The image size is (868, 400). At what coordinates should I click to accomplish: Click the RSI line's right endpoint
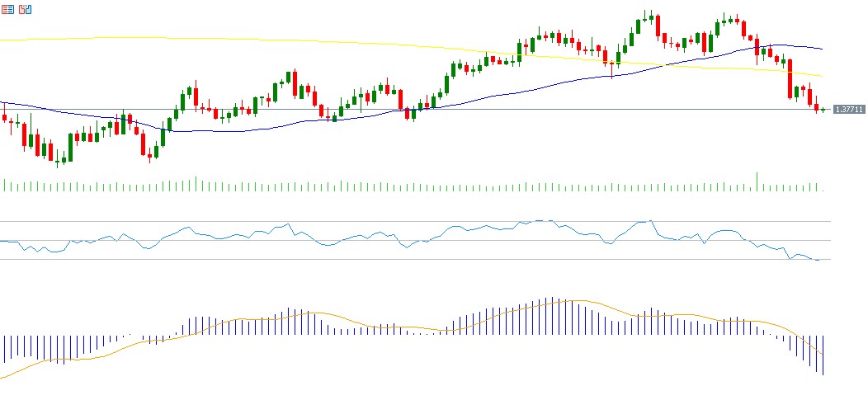pyautogui.click(x=819, y=260)
